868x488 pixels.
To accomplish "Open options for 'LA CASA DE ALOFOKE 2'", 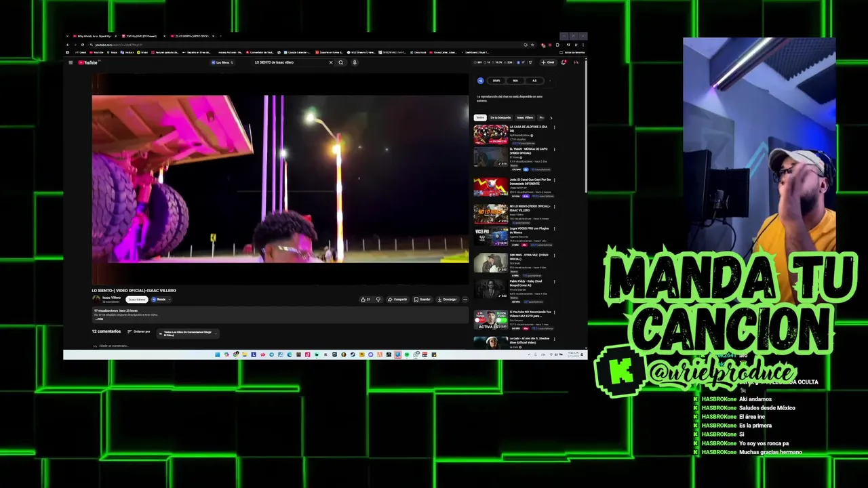I will 554,127.
